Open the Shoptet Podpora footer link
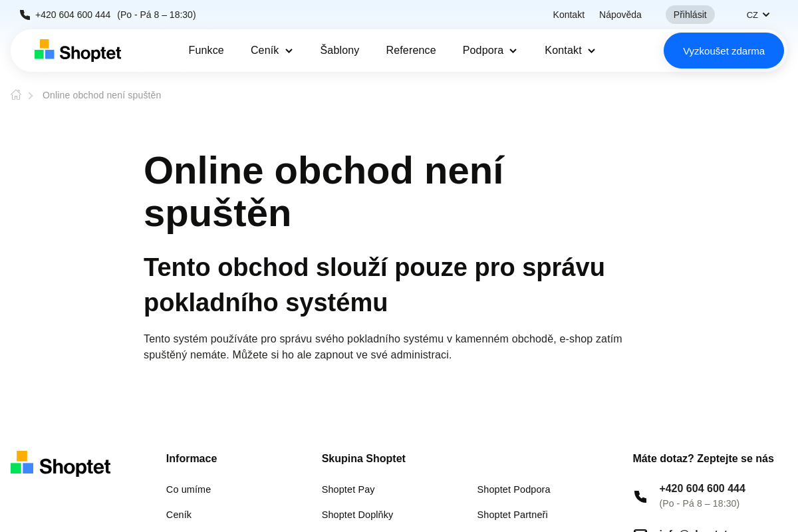The width and height of the screenshot is (798, 532). coord(513,489)
